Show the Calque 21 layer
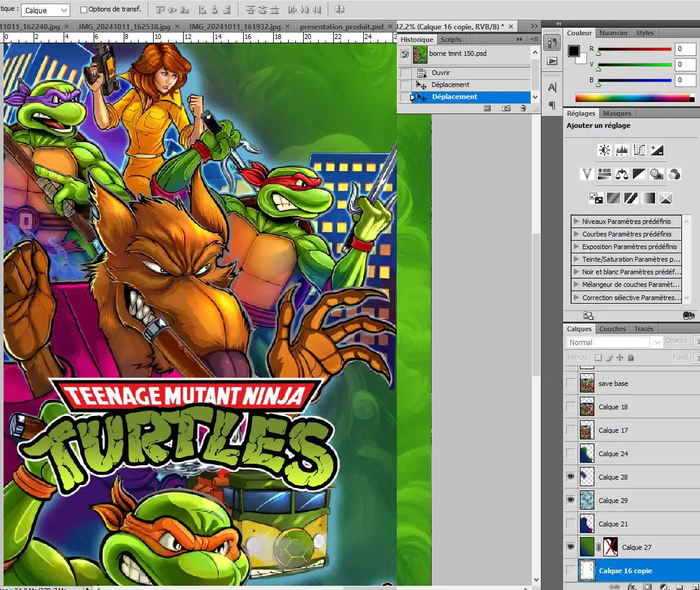This screenshot has height=590, width=700. pos(570,523)
